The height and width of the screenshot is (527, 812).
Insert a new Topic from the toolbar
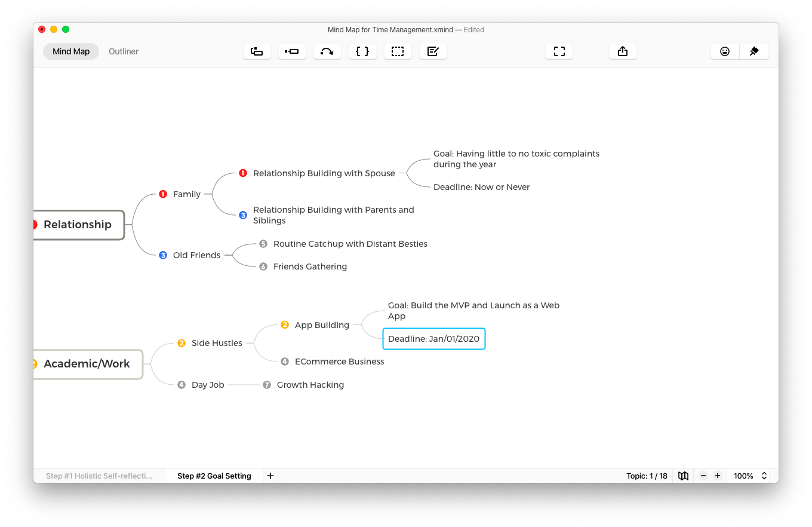[257, 51]
